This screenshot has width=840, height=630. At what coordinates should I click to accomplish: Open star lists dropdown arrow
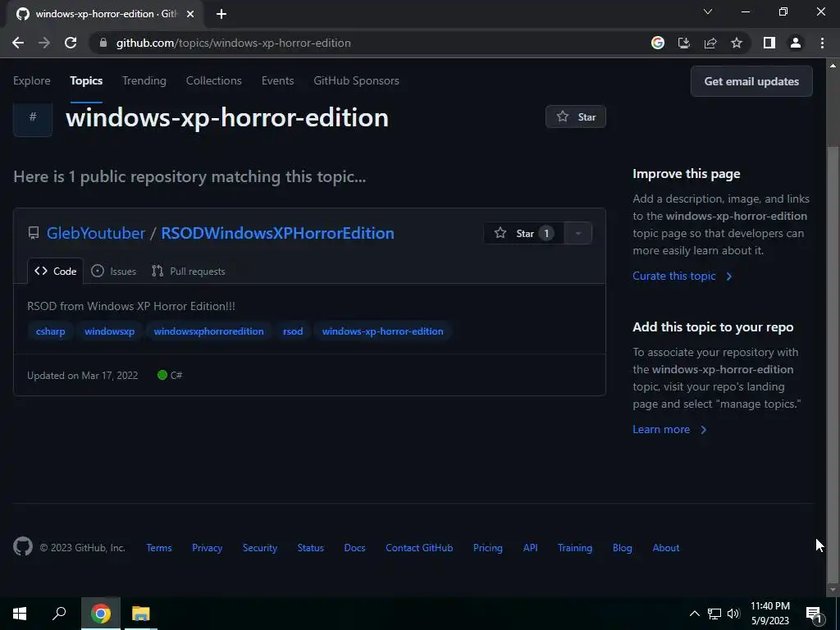click(578, 233)
